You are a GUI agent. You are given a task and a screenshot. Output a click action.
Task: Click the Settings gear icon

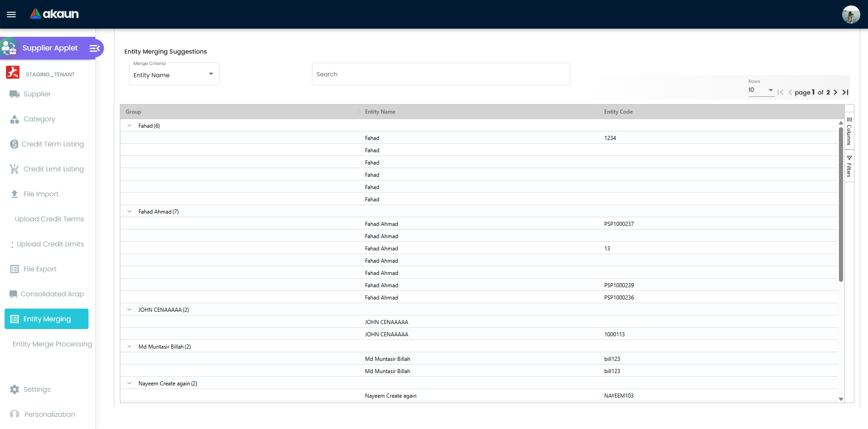15,389
